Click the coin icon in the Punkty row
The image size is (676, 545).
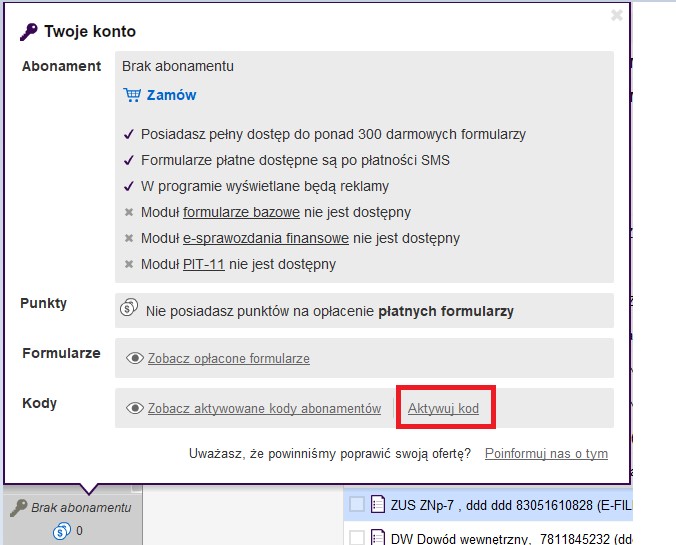tap(129, 307)
